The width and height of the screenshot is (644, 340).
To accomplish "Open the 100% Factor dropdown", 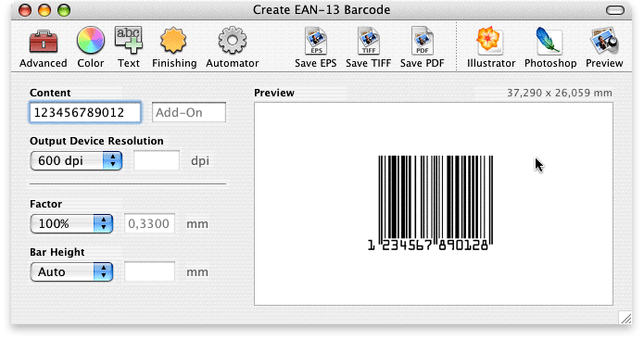I will coord(71,224).
